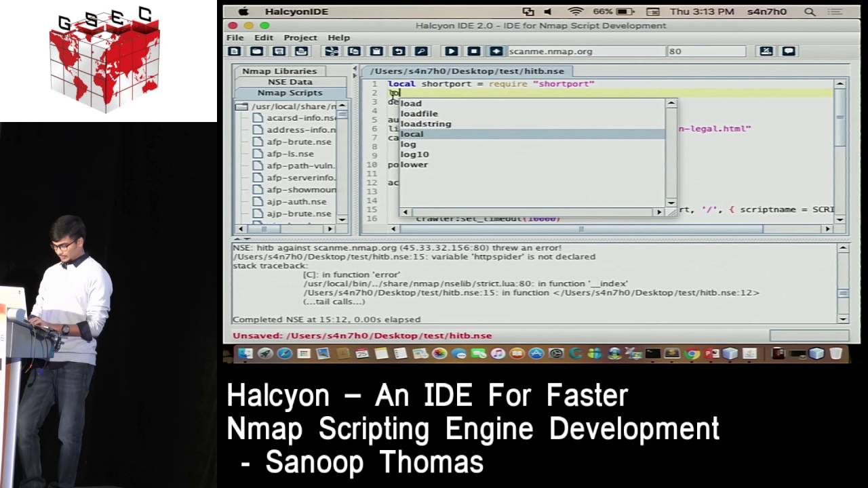Choose 'lower' from the autocomplete list

coord(532,165)
